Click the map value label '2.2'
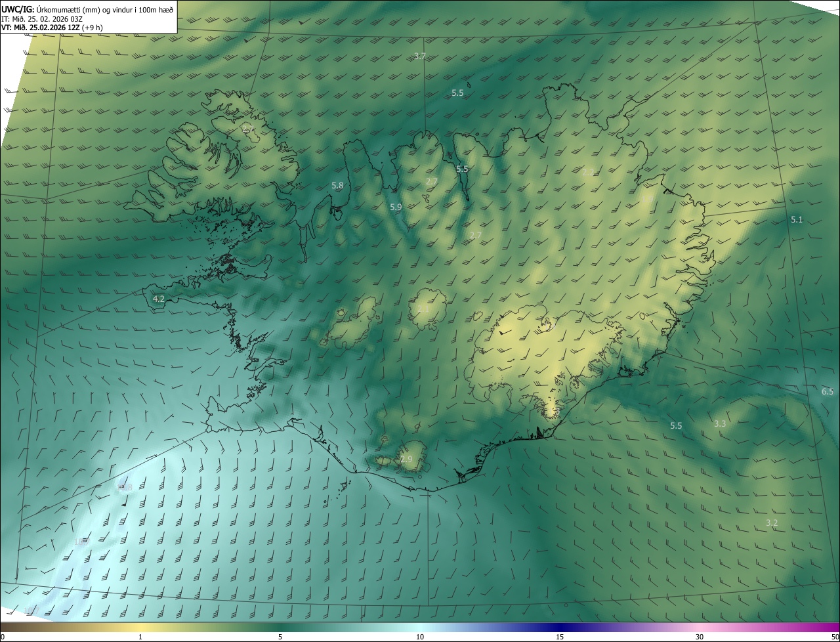840x642 pixels. [588, 173]
